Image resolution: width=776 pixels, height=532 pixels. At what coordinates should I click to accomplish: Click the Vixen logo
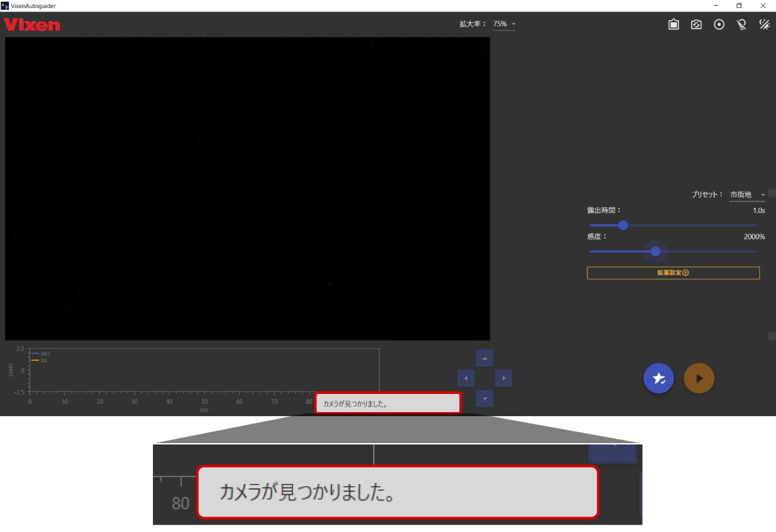pyautogui.click(x=32, y=25)
